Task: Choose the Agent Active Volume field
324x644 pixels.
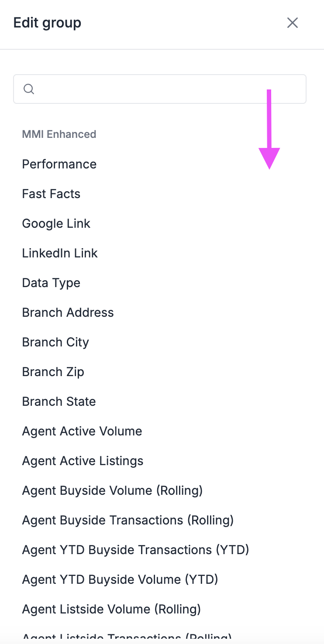Action: [82, 431]
